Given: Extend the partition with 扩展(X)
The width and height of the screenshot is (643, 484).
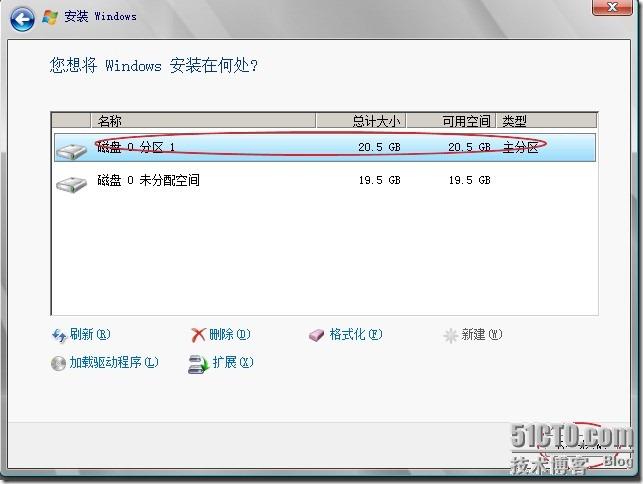Looking at the screenshot, I should pyautogui.click(x=233, y=363).
